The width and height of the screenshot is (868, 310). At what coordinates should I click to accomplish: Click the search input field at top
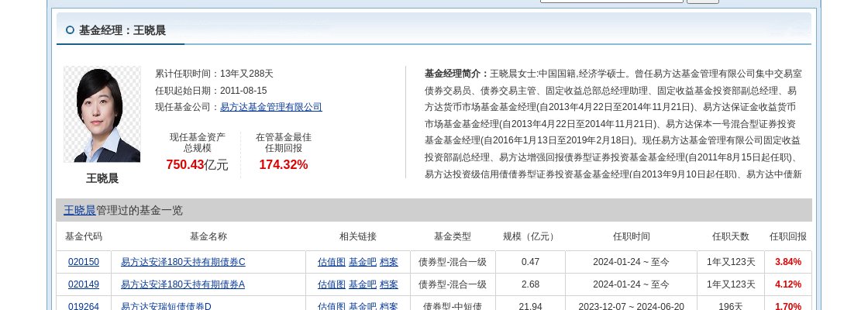tap(611, 1)
